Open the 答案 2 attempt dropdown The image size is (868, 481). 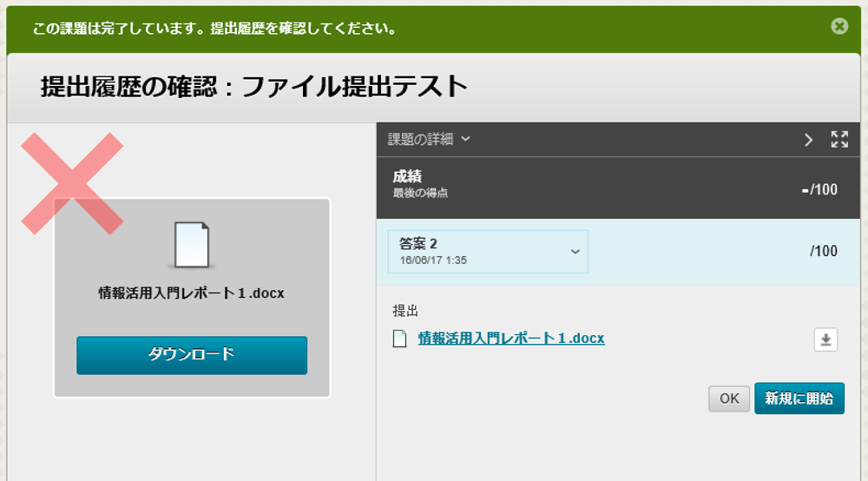click(x=488, y=252)
